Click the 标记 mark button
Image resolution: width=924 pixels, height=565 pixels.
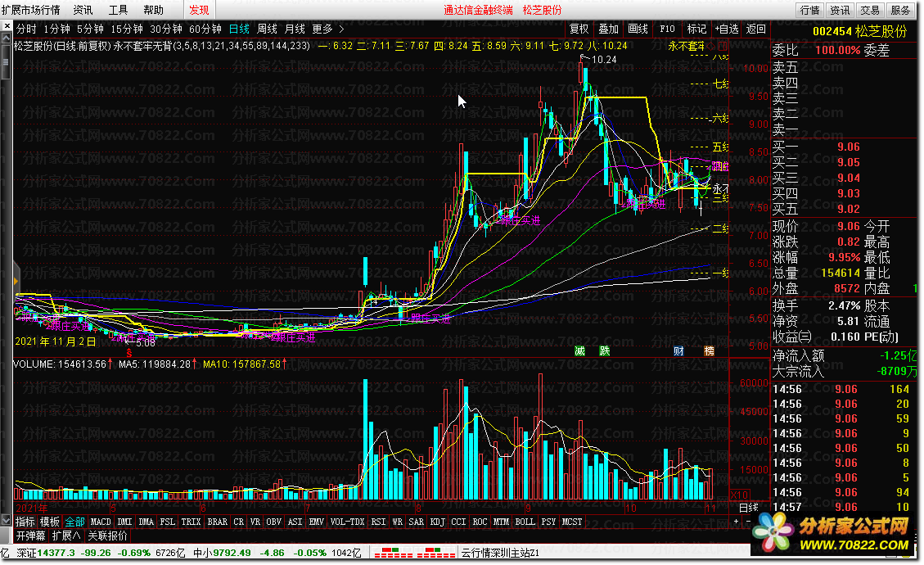point(696,29)
